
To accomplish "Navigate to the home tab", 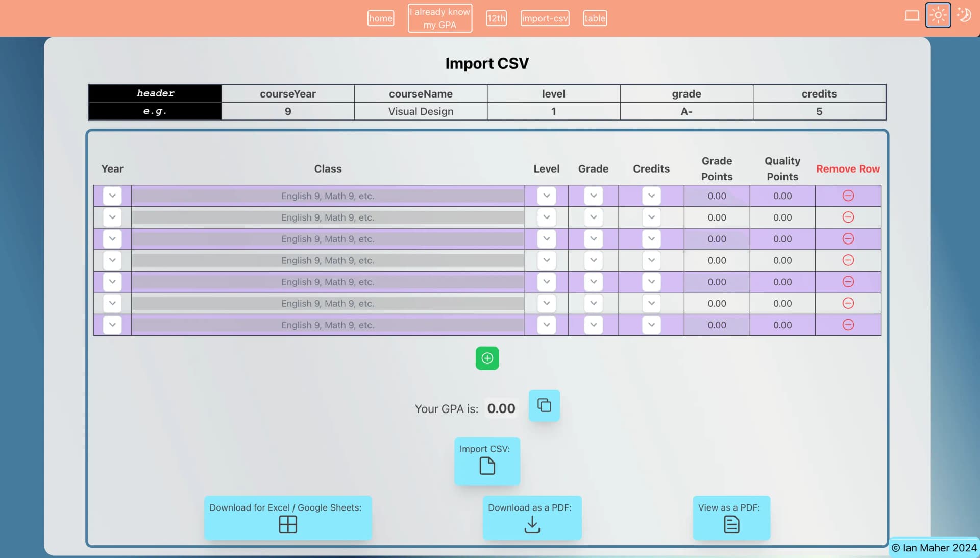I will pos(380,18).
